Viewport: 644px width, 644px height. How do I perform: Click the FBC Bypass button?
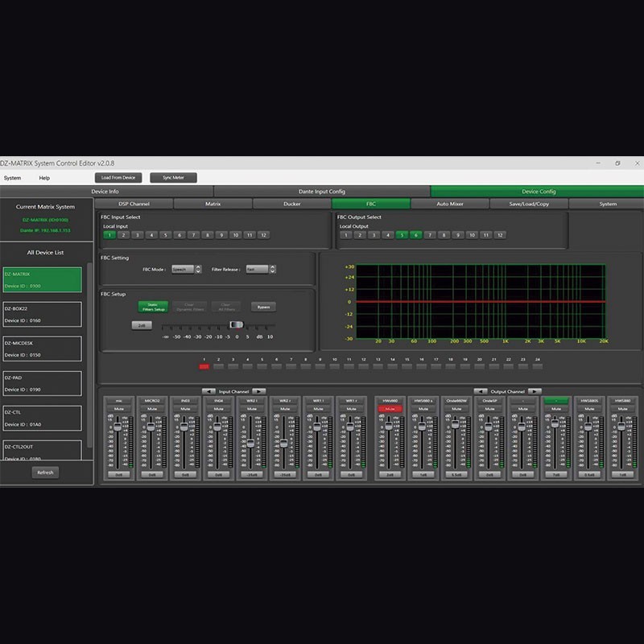[263, 307]
